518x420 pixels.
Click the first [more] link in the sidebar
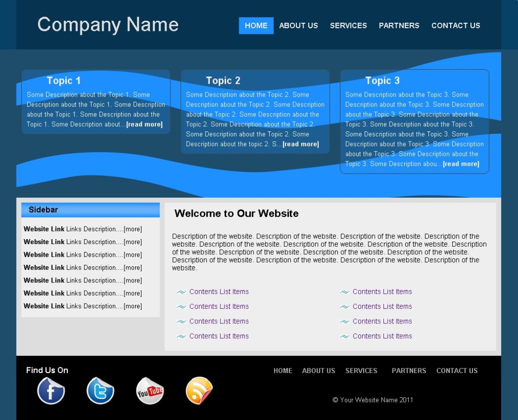click(133, 229)
